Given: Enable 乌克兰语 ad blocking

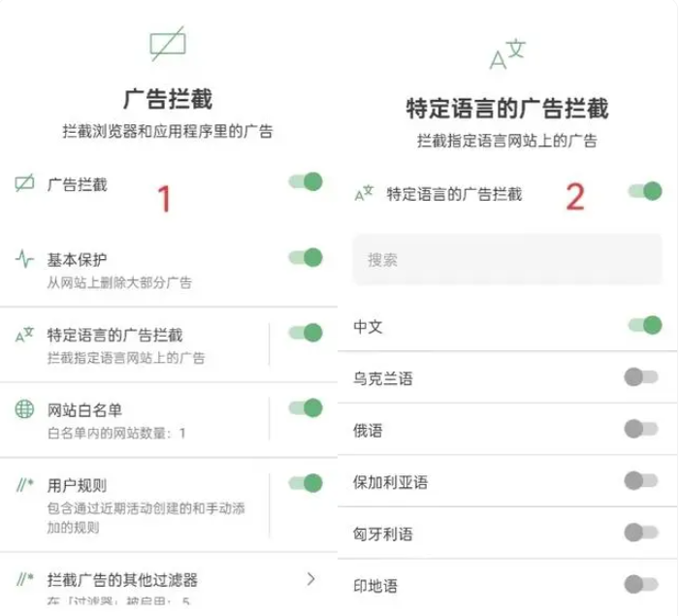Looking at the screenshot, I should point(641,376).
